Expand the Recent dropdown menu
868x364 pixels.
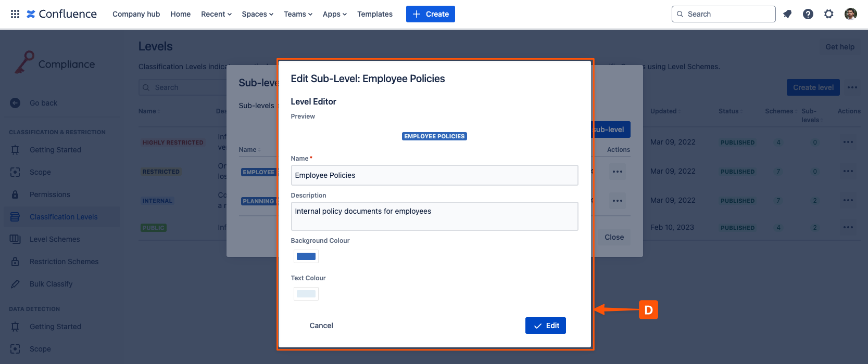(x=216, y=14)
